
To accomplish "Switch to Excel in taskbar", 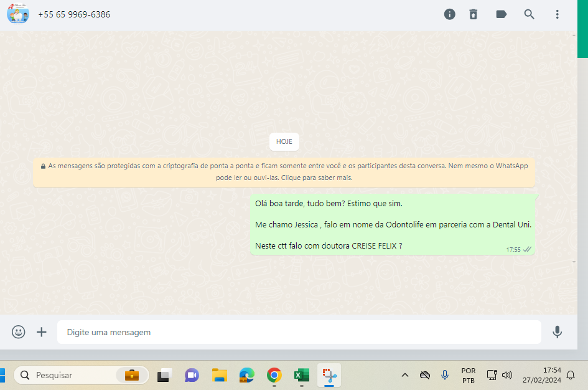I will [x=302, y=375].
